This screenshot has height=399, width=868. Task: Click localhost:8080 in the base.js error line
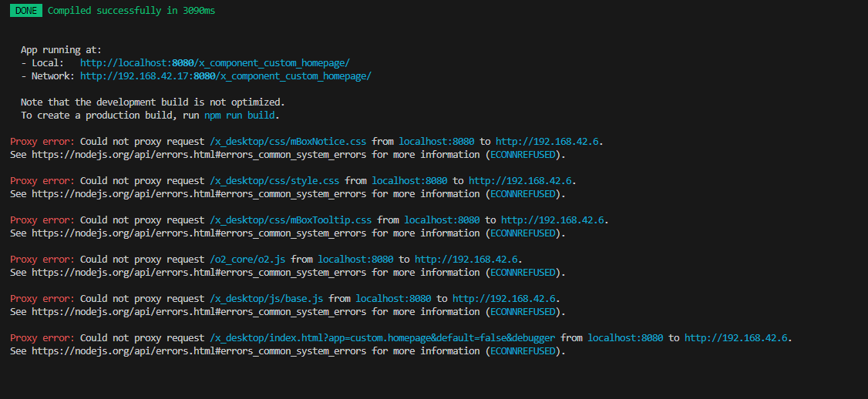point(393,299)
